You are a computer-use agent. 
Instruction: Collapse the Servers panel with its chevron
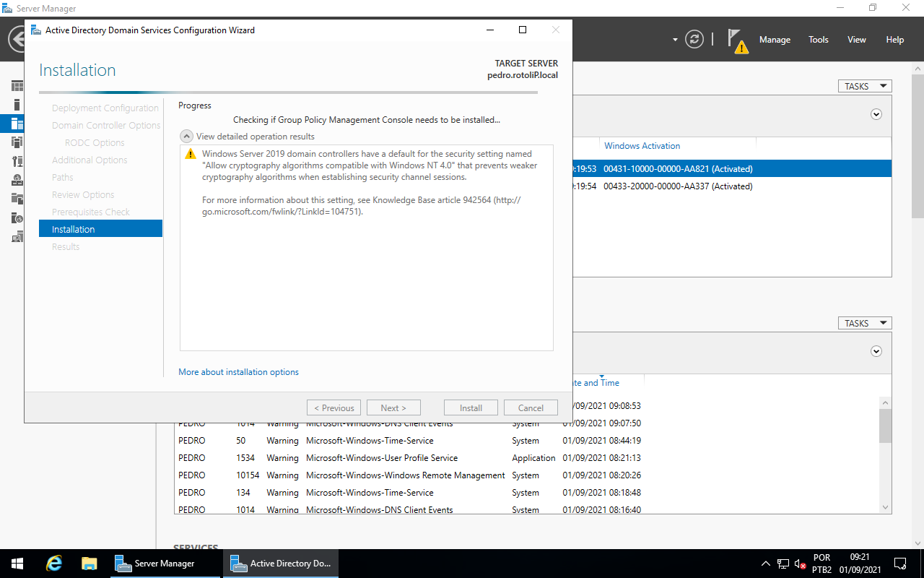[x=876, y=114]
